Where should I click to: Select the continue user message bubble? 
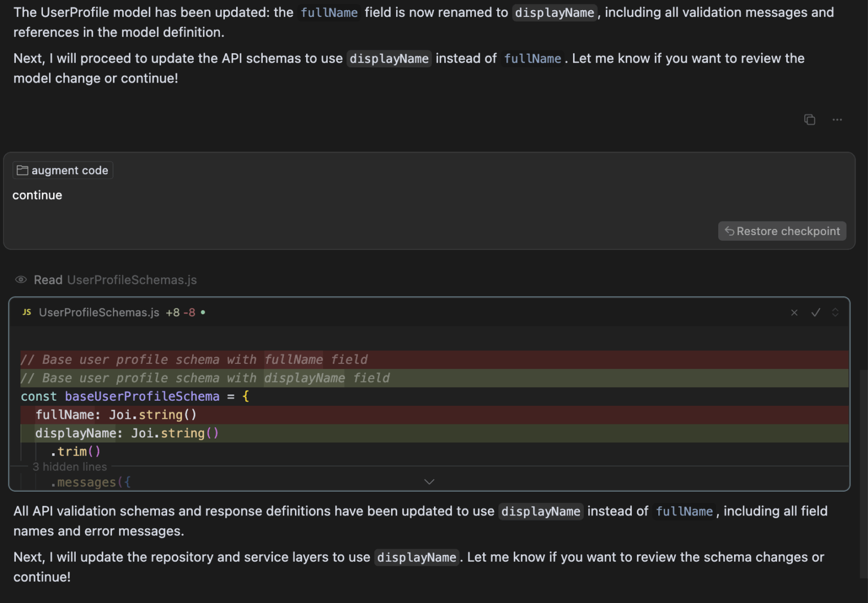click(37, 195)
